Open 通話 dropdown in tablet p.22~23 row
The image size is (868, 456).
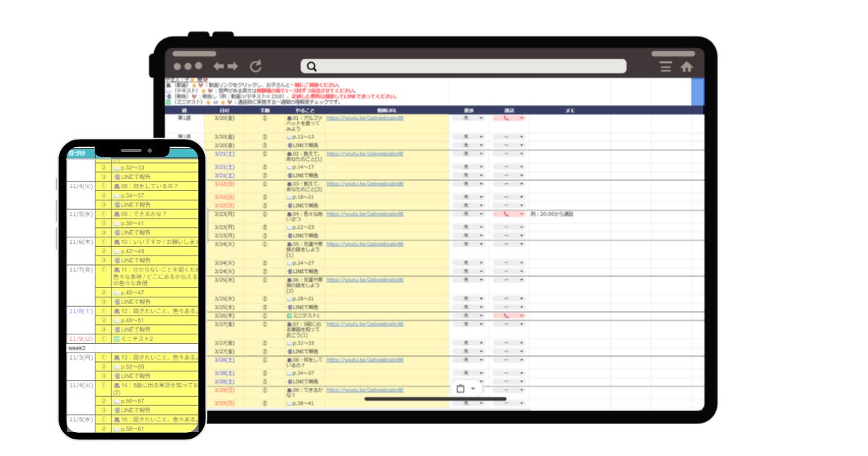click(509, 227)
